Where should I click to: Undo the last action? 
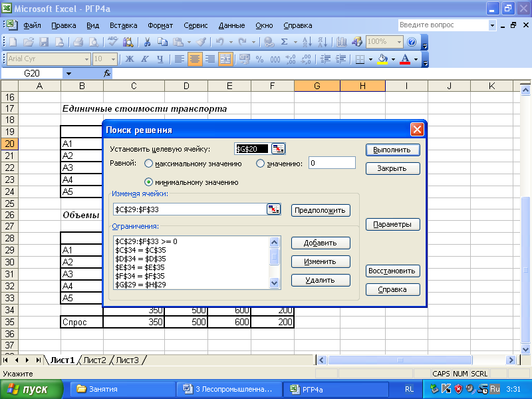[x=220, y=42]
